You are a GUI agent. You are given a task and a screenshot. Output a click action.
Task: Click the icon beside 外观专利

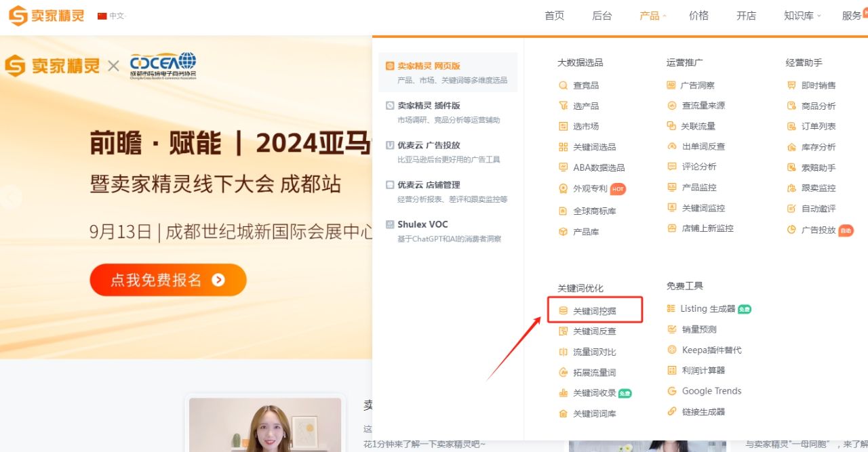pyautogui.click(x=563, y=188)
